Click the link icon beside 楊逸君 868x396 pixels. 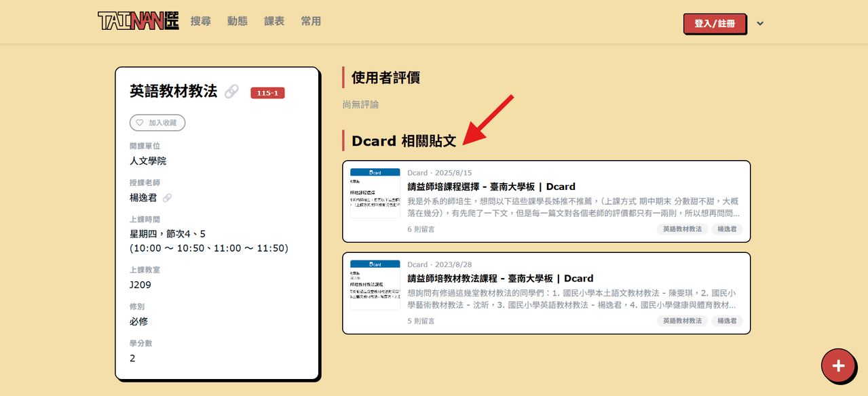pyautogui.click(x=167, y=198)
